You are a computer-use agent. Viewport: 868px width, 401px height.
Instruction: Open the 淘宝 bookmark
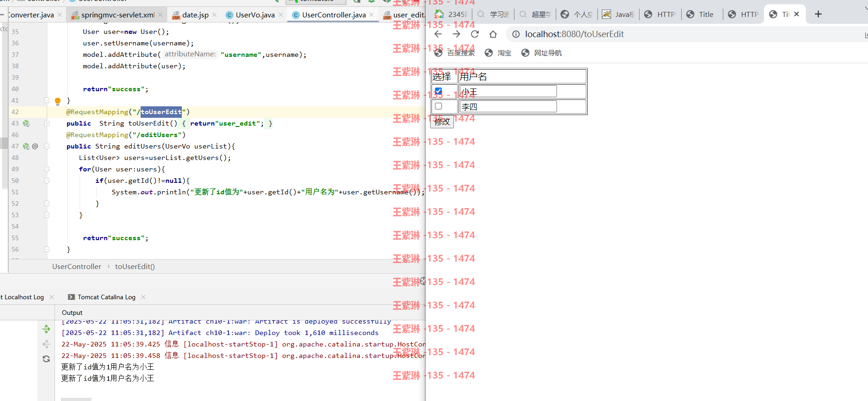[x=498, y=53]
